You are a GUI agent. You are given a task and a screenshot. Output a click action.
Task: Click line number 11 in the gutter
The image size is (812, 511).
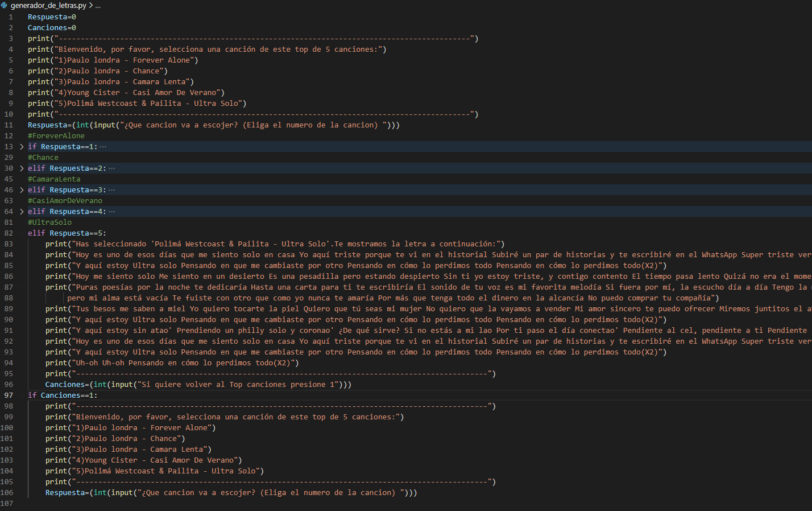(9, 125)
